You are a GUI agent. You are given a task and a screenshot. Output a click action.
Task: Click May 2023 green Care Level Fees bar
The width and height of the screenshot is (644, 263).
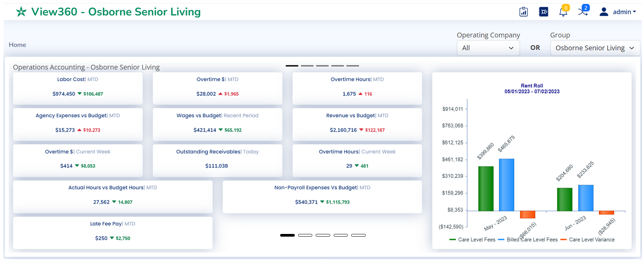click(x=486, y=188)
